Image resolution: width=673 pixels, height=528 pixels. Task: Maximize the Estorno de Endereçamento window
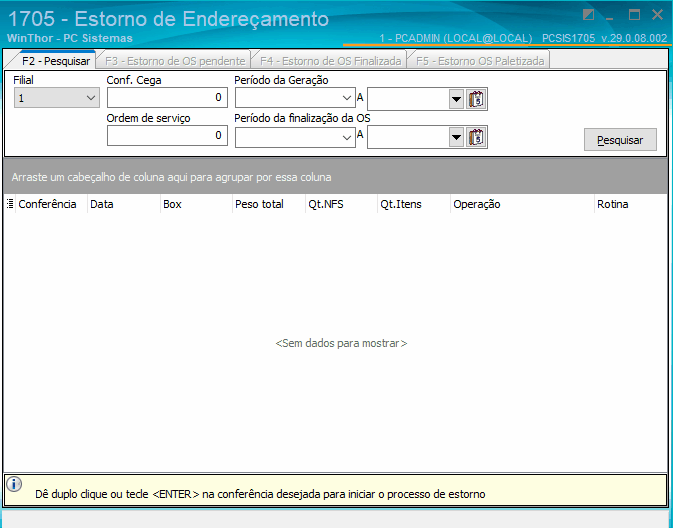(634, 15)
